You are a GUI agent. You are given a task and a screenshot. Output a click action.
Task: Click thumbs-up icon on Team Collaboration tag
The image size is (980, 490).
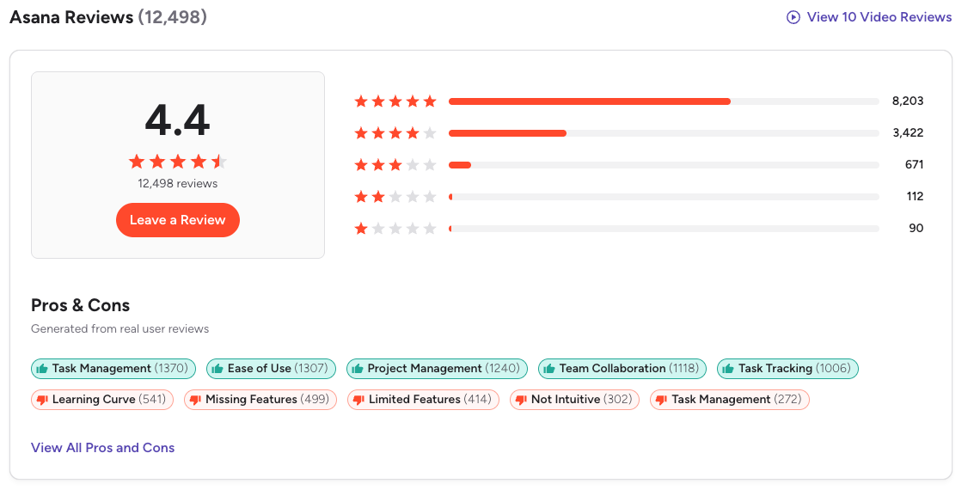tap(549, 369)
